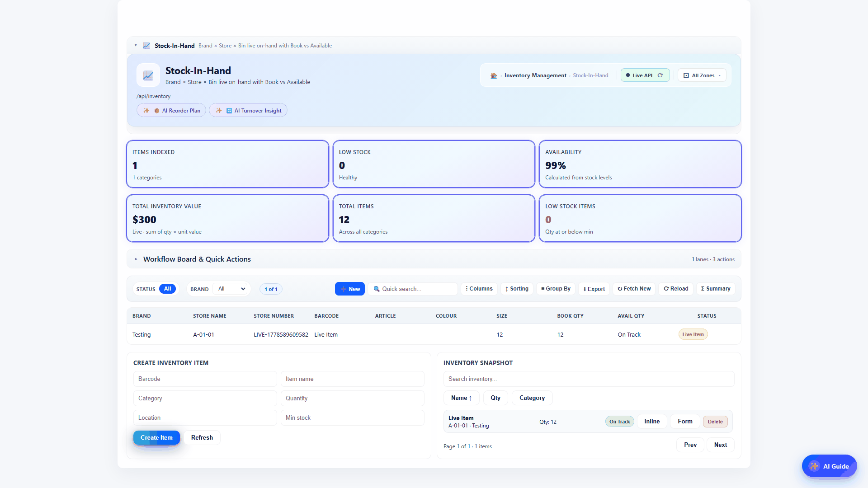
Task: Reload the table data
Action: click(676, 289)
